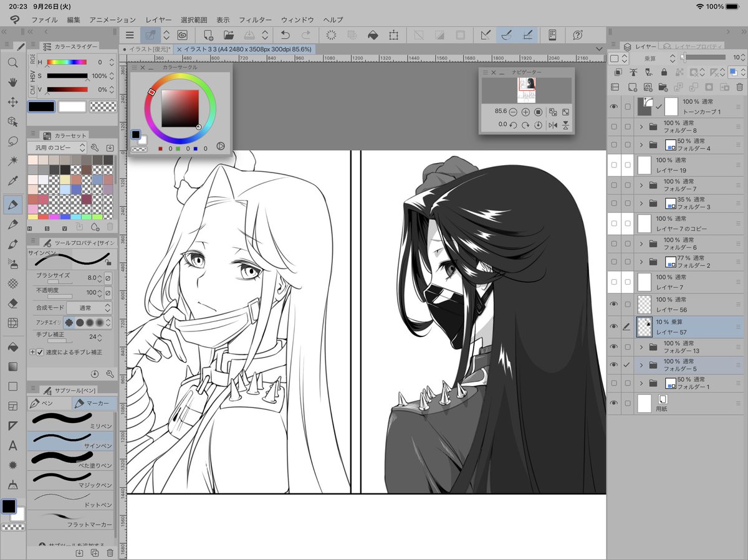Hide the レイヤー 56 layer

point(614,304)
